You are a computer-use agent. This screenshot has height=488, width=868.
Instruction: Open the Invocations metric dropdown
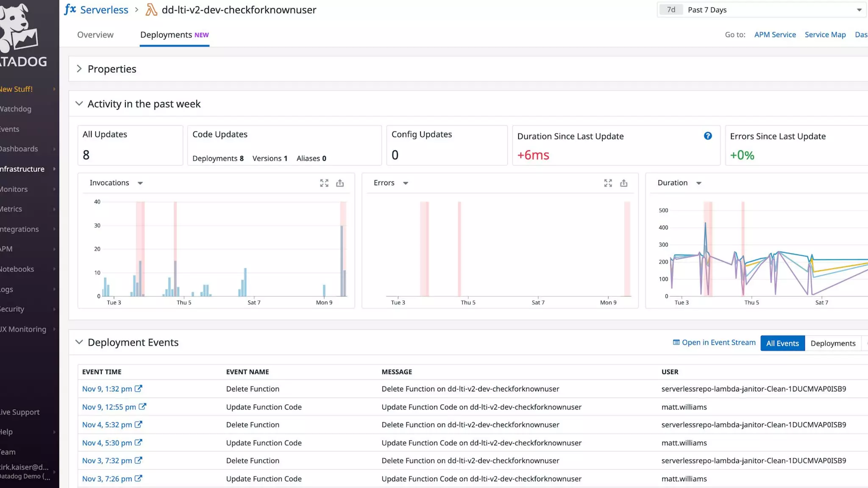pos(140,183)
